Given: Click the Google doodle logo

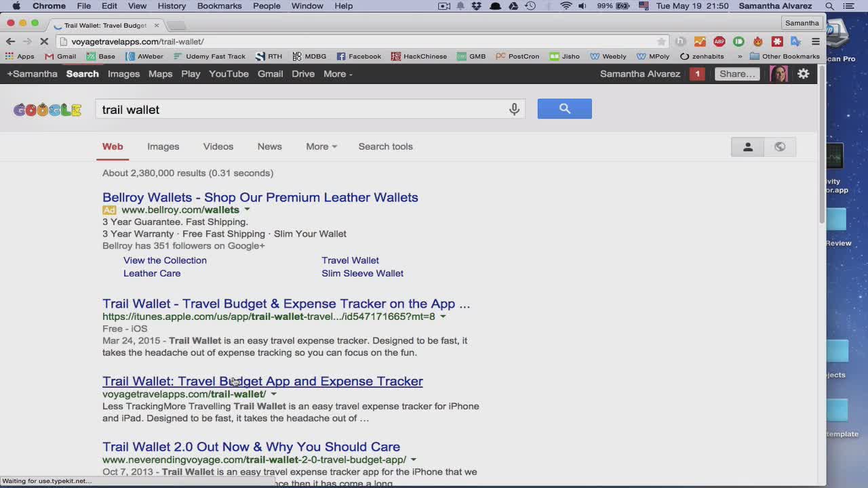Looking at the screenshot, I should tap(47, 110).
